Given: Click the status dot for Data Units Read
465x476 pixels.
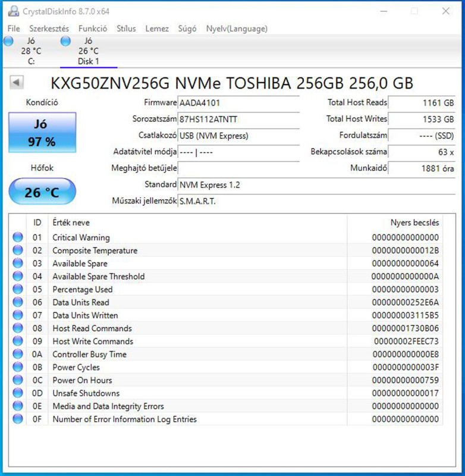Looking at the screenshot, I should tap(18, 302).
